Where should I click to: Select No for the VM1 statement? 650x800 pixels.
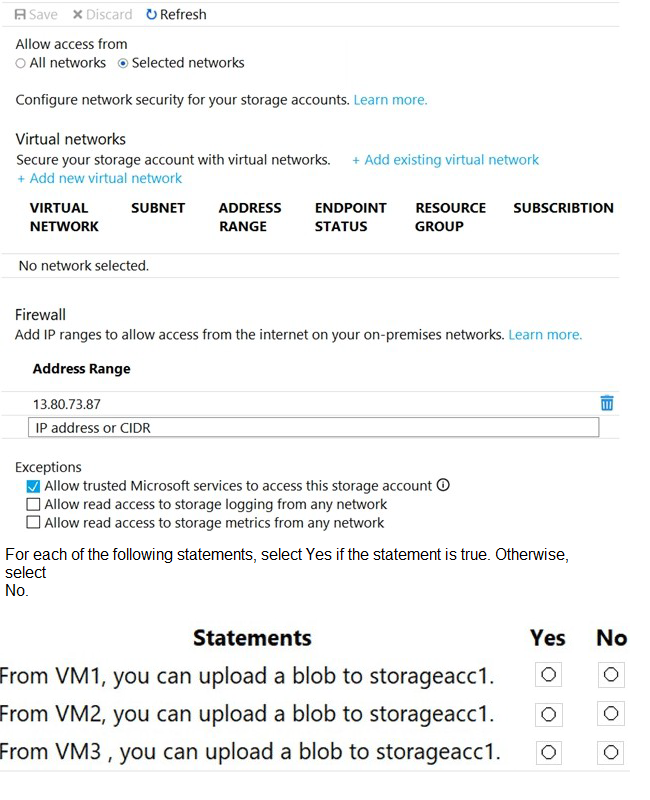[611, 675]
